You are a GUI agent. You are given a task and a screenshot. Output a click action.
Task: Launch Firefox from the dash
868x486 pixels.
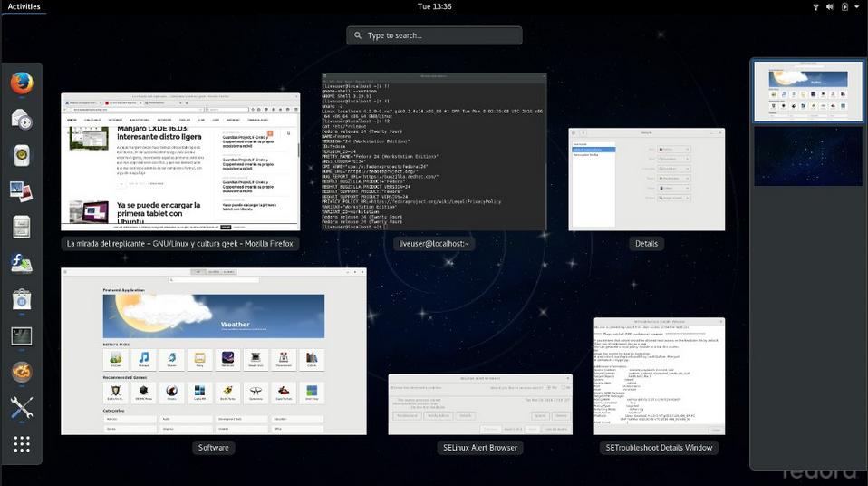tap(22, 83)
